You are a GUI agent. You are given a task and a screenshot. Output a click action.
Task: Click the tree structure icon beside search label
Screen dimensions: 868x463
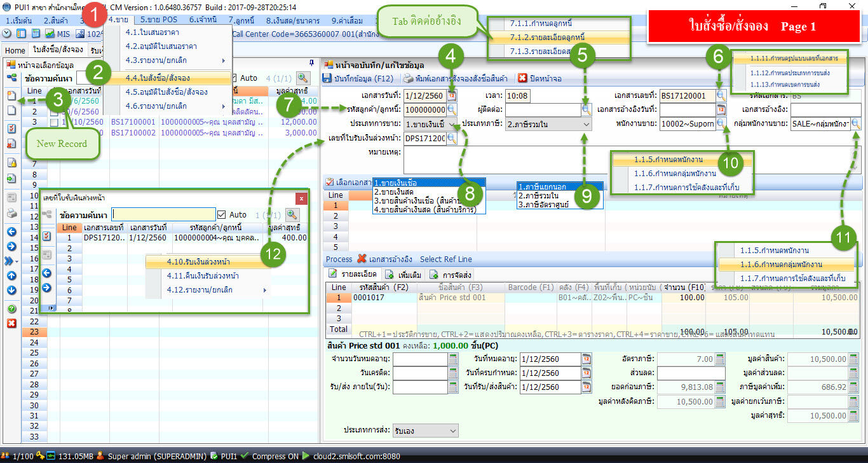click(x=11, y=78)
